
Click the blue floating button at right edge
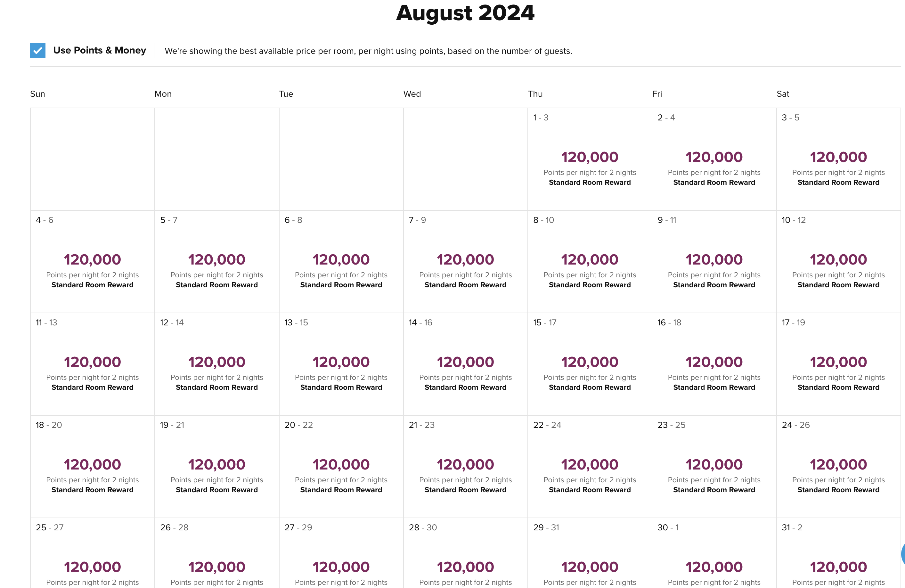[x=903, y=554]
